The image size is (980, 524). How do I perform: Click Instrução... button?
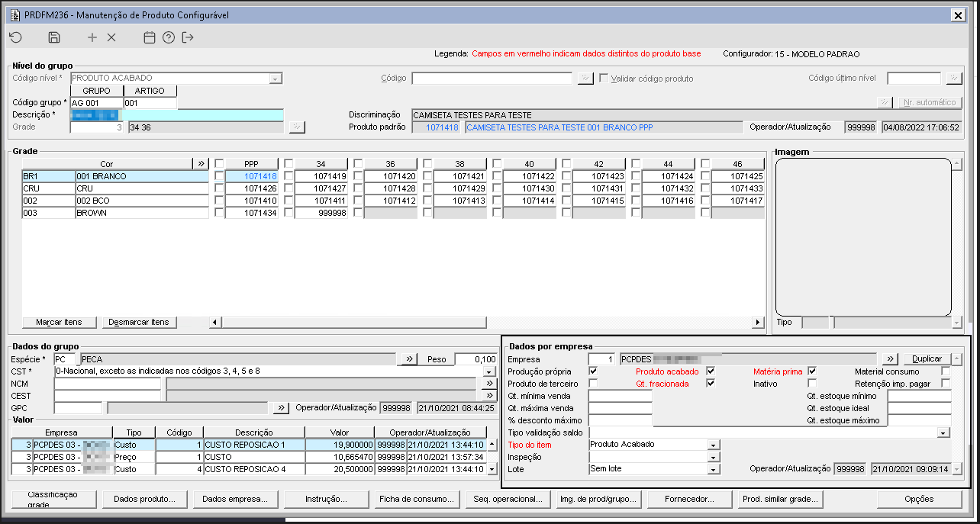pos(326,499)
